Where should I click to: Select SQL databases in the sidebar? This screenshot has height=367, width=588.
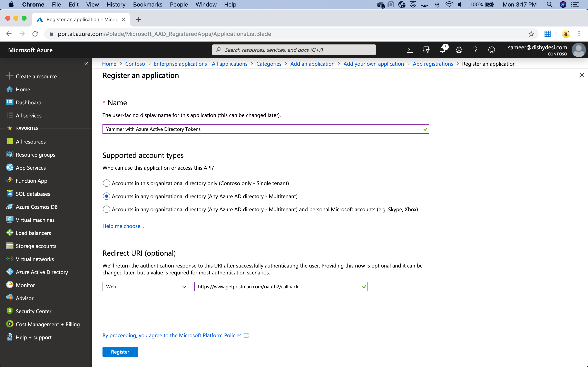tap(33, 194)
